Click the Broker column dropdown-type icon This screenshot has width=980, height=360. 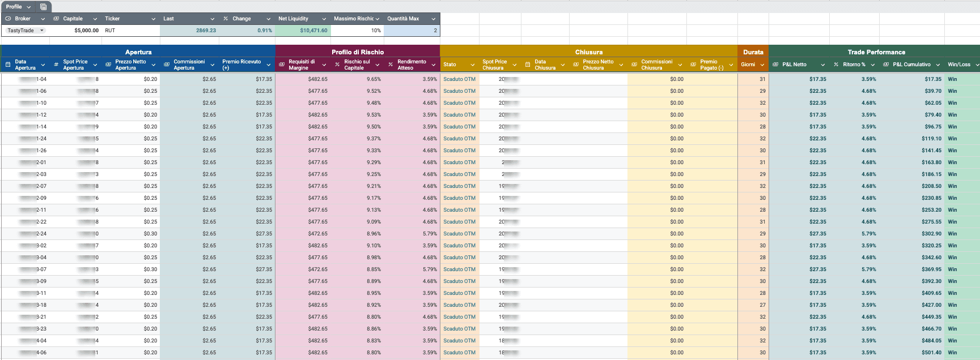coord(8,19)
